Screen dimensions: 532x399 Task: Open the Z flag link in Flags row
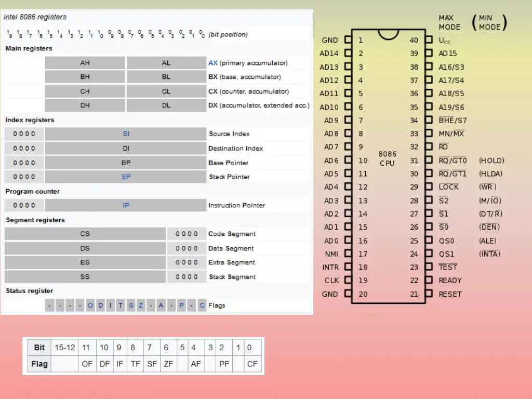[x=141, y=305]
